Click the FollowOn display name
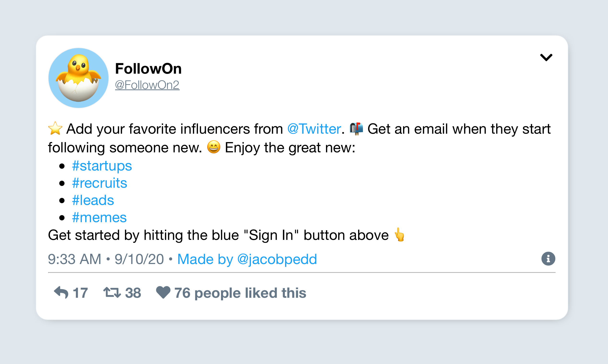Image resolution: width=608 pixels, height=364 pixels. (x=148, y=69)
